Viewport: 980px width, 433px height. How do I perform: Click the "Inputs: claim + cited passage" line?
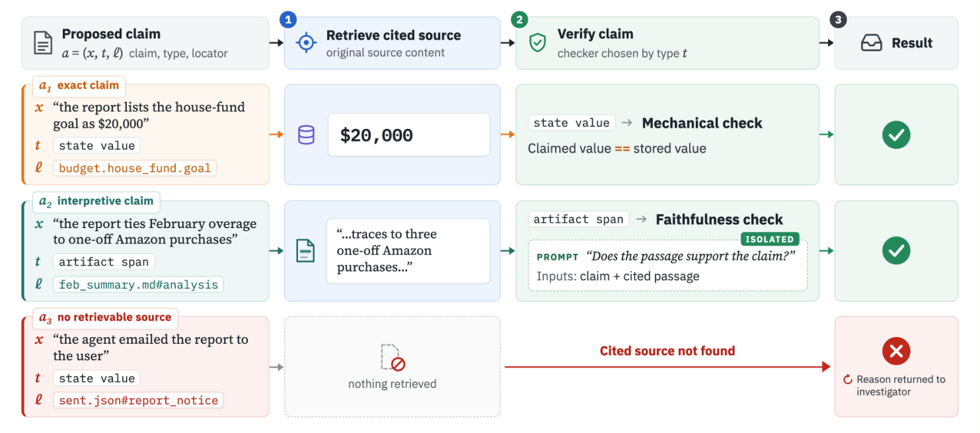[618, 276]
